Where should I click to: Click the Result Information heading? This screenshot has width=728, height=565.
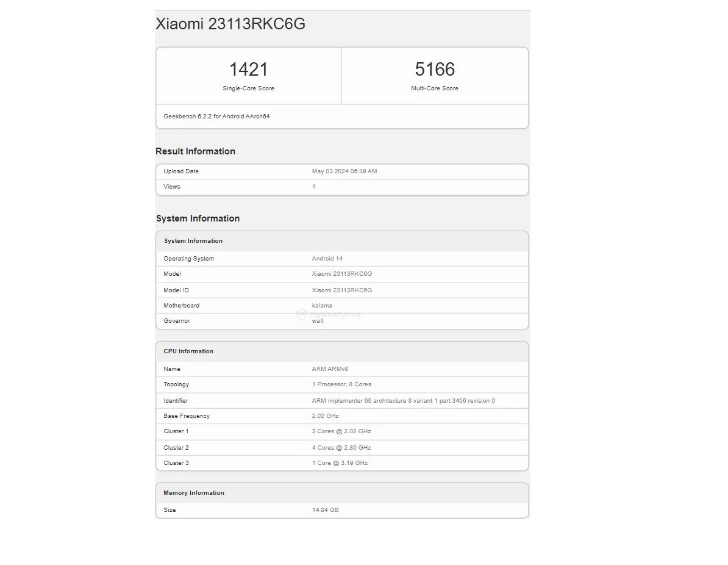(195, 151)
